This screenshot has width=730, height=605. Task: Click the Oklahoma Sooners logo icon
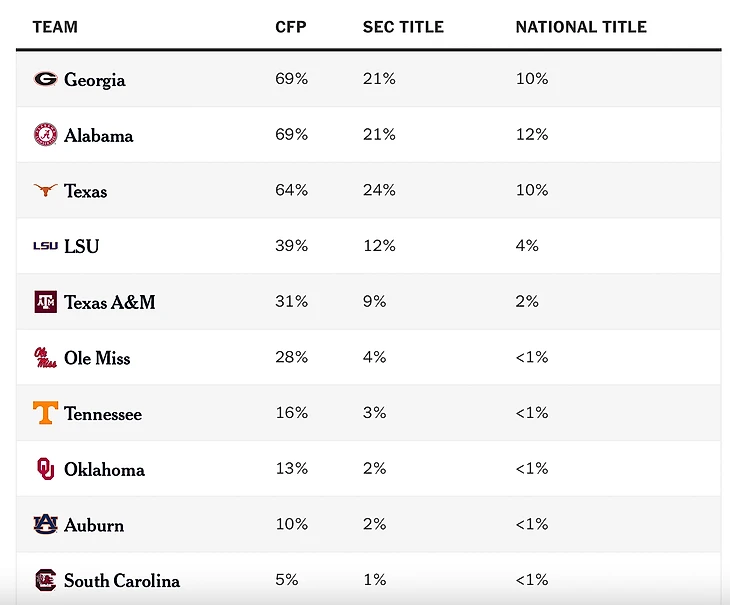pyautogui.click(x=45, y=469)
